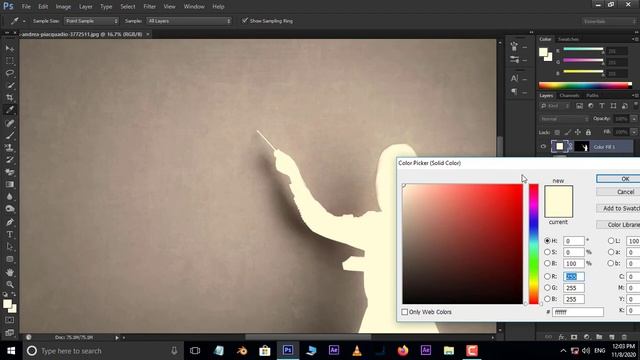This screenshot has width=640, height=360.
Task: Select the Rectangular Marquee tool
Action: coord(10,61)
